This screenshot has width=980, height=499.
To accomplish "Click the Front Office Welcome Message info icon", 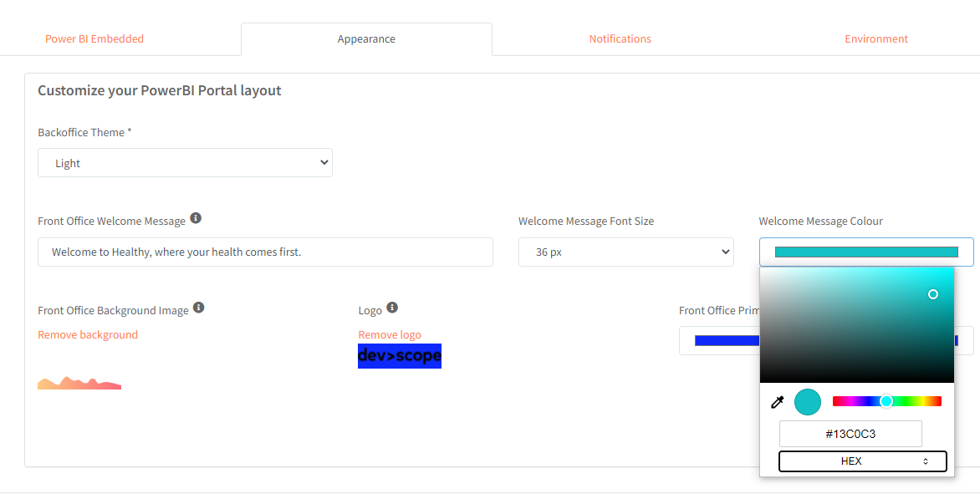I will 196,218.
